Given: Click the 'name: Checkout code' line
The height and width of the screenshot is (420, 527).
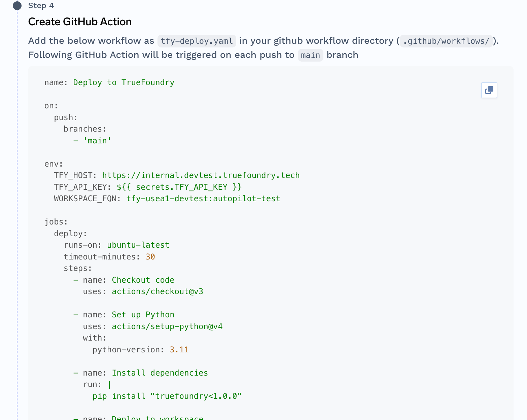Looking at the screenshot, I should (124, 280).
